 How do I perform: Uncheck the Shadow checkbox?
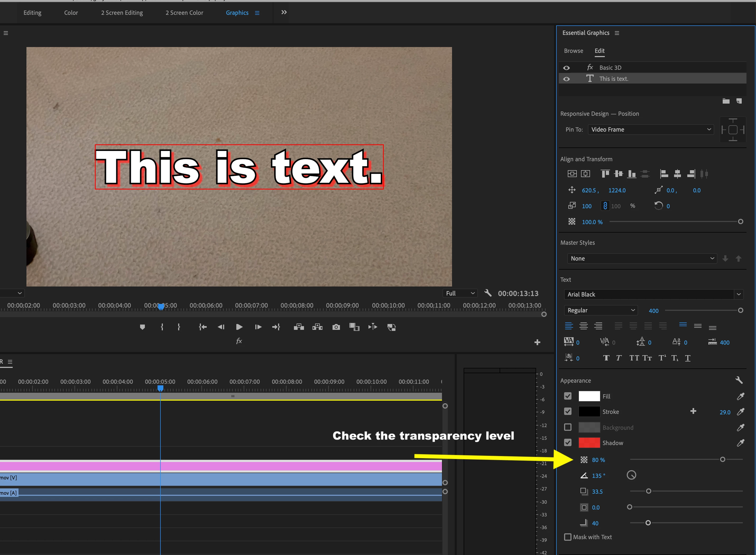(568, 442)
